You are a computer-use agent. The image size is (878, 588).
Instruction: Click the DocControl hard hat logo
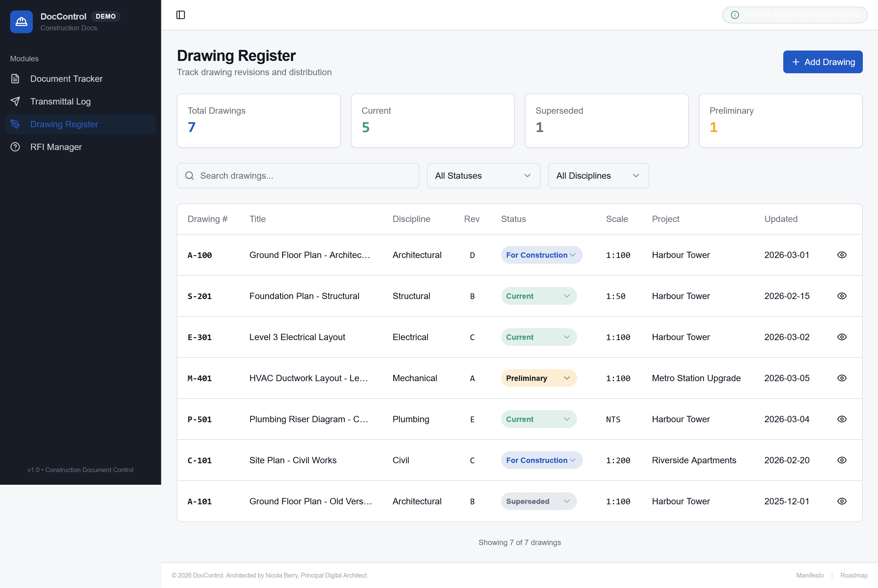point(21,22)
